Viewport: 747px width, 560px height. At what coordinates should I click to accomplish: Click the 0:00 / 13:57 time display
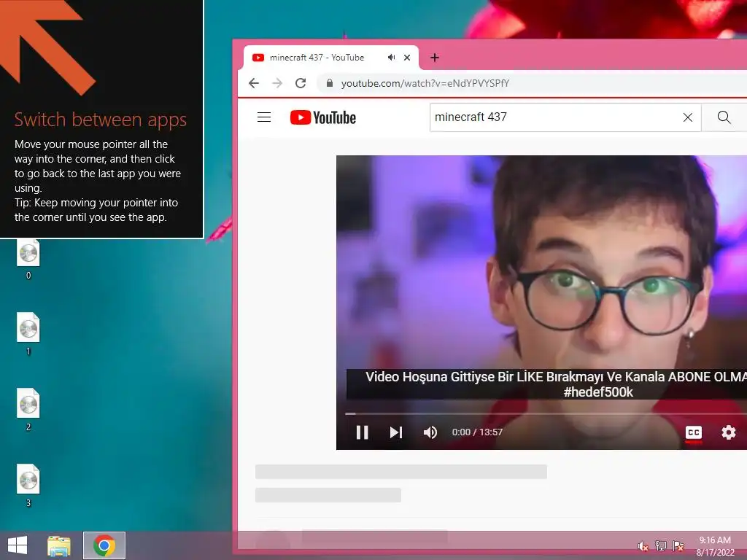tap(477, 432)
